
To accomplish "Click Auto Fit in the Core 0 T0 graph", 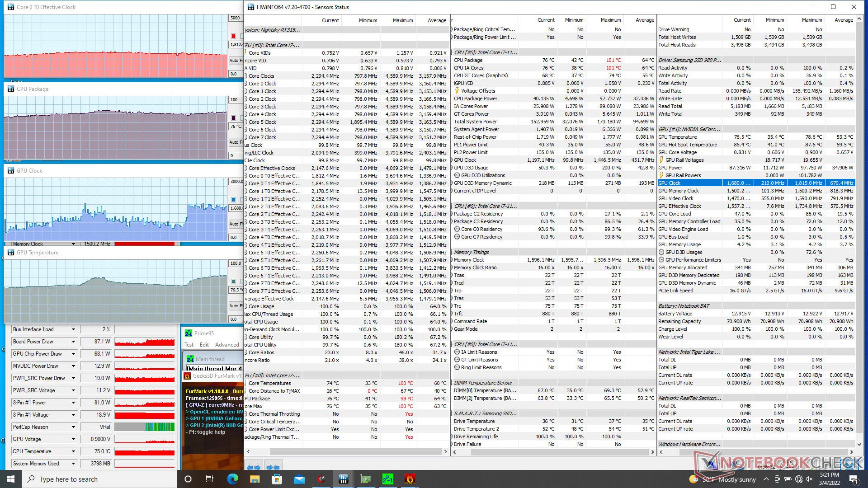I will pos(236,61).
